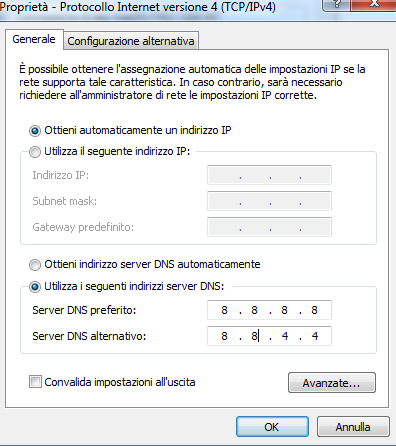This screenshot has width=396, height=446.
Task: Select Utilizza i seguenti indirizzi server DNS
Action: 35,287
